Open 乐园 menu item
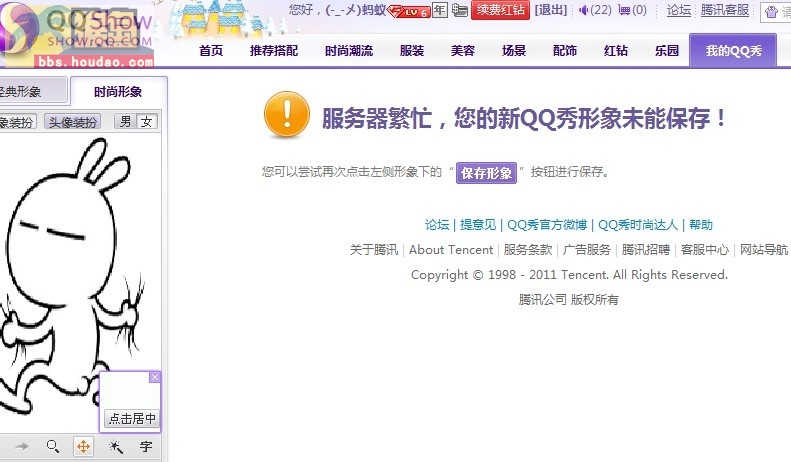Viewport: 791px width, 462px height. (x=667, y=50)
